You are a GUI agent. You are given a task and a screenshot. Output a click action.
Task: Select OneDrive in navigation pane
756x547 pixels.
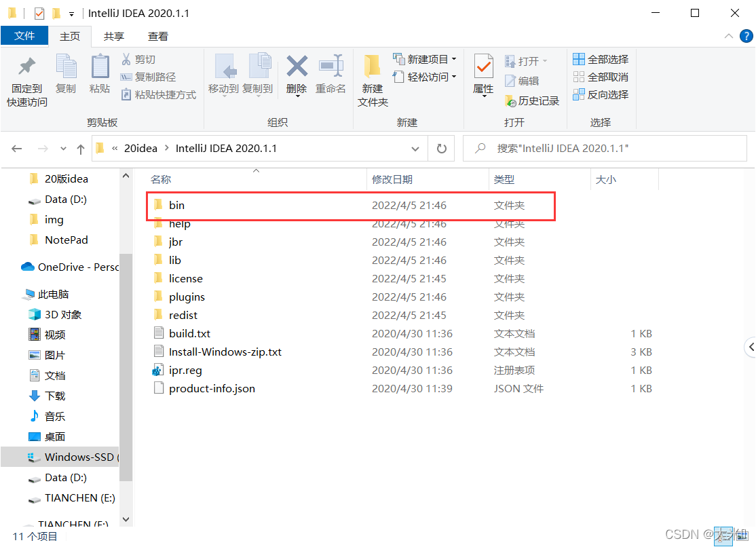point(70,267)
